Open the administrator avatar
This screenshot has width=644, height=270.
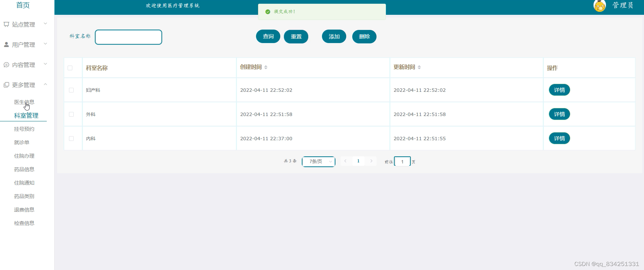(x=600, y=6)
